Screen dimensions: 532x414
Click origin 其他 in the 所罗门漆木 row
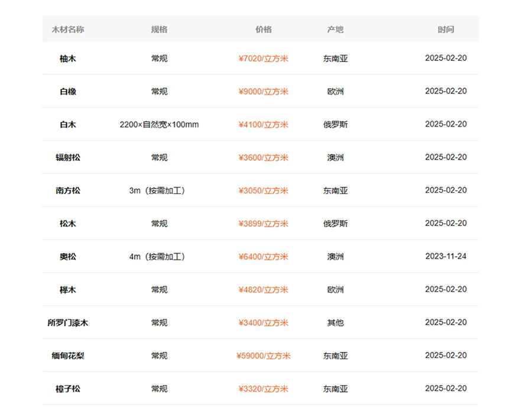point(335,323)
